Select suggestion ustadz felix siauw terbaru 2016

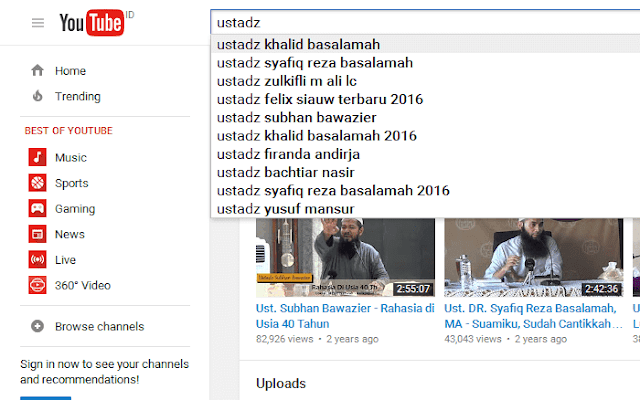(425, 99)
